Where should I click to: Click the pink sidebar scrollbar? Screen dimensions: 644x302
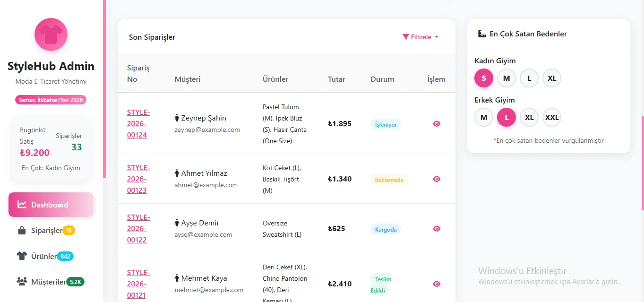104,89
